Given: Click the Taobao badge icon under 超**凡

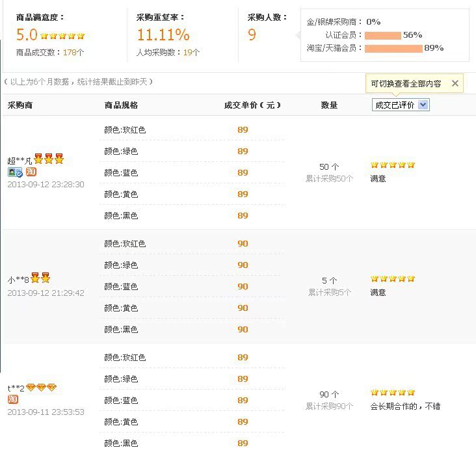Looking at the screenshot, I should pos(31,172).
